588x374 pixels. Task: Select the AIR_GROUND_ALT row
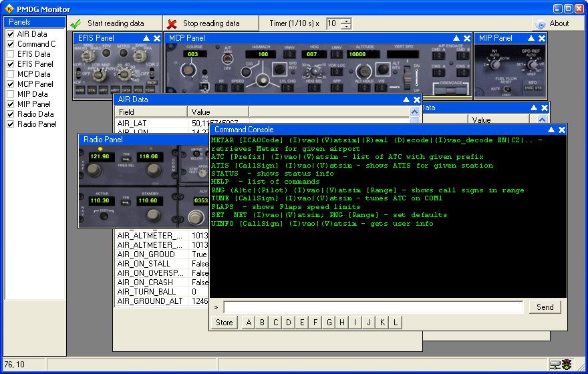click(x=162, y=301)
